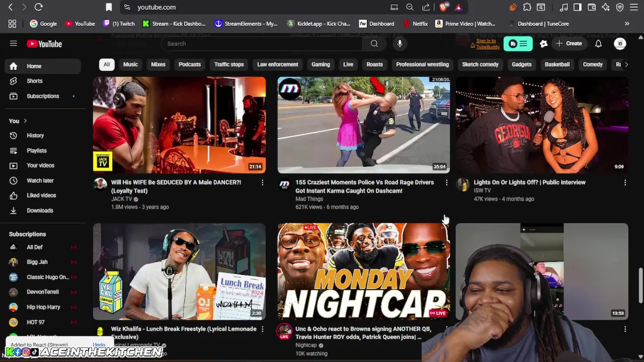Viewport: 644px width, 362px height.
Task: Open the Brave shields lion icon
Action: coord(443,7)
